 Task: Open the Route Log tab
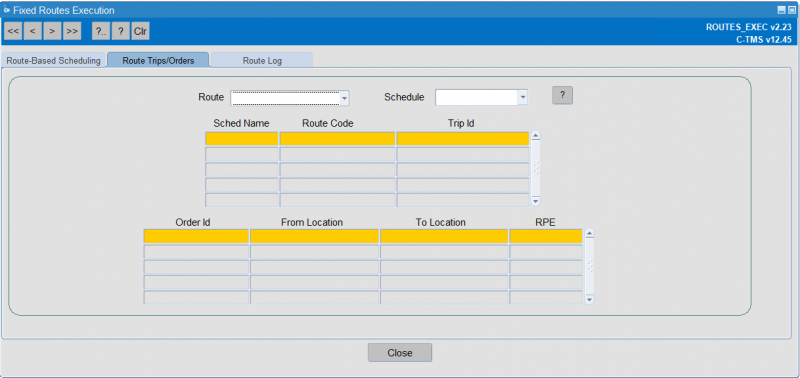(262, 61)
